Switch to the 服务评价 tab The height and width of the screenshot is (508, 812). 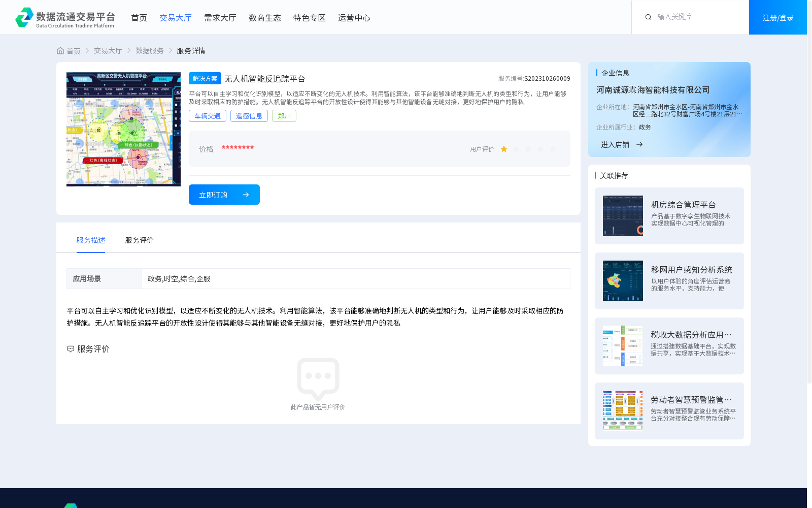point(140,240)
